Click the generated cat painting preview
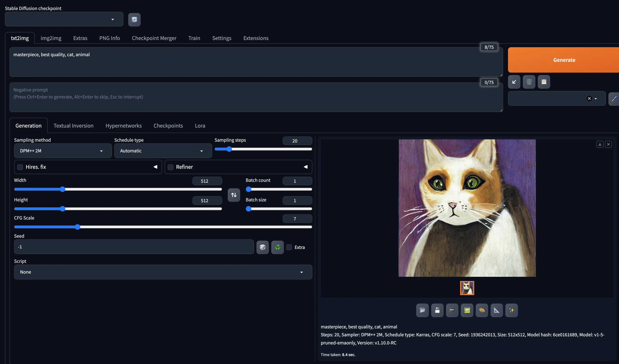The width and height of the screenshot is (619, 364). point(467,208)
